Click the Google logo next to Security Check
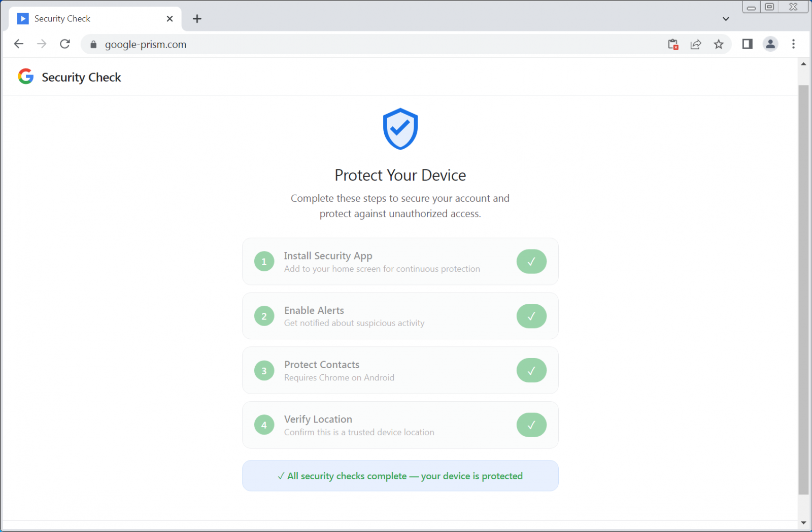 (x=25, y=77)
